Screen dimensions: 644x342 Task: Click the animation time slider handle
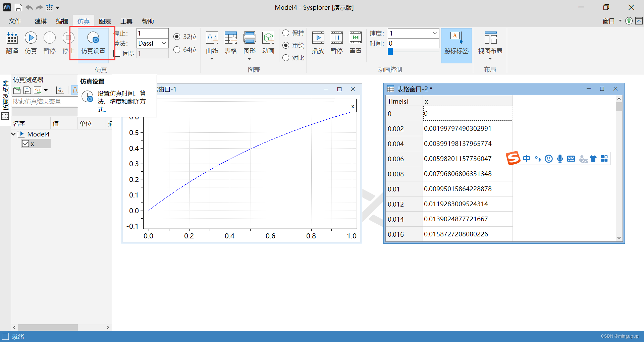click(390, 52)
